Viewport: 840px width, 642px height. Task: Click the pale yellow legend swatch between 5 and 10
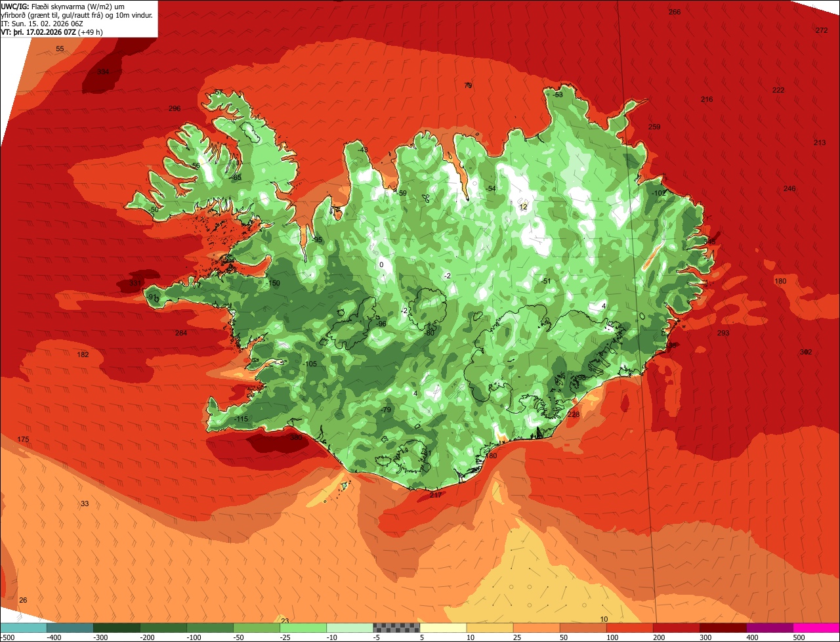(443, 628)
